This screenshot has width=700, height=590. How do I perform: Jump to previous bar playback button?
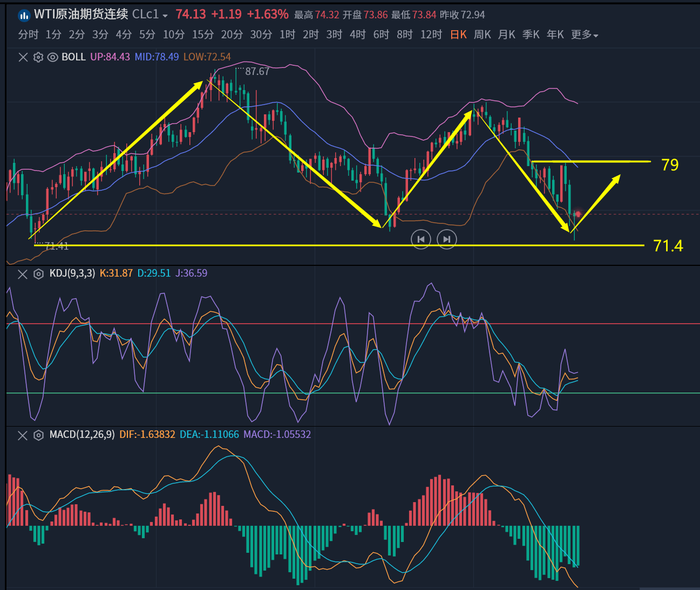(421, 239)
